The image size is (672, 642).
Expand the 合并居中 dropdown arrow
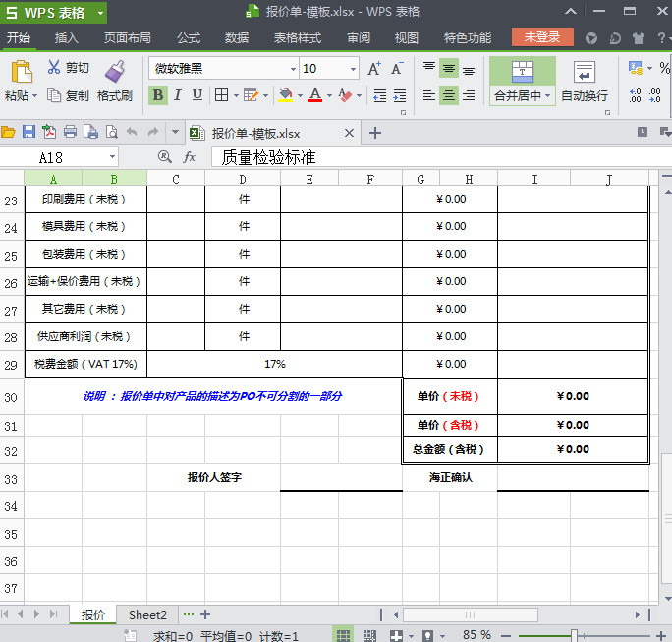click(547, 95)
